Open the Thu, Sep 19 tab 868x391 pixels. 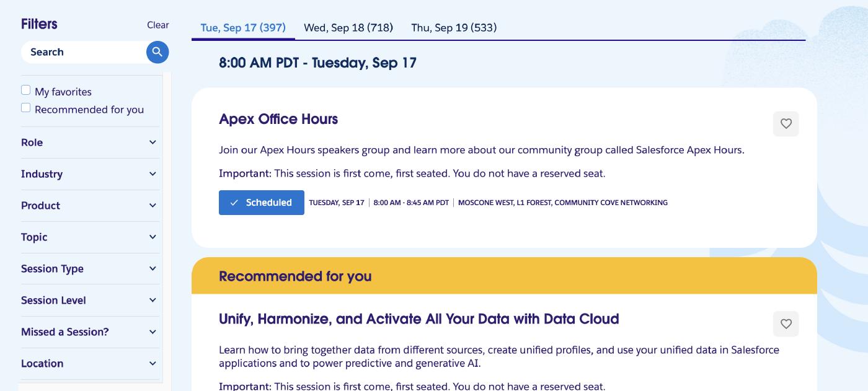(454, 28)
